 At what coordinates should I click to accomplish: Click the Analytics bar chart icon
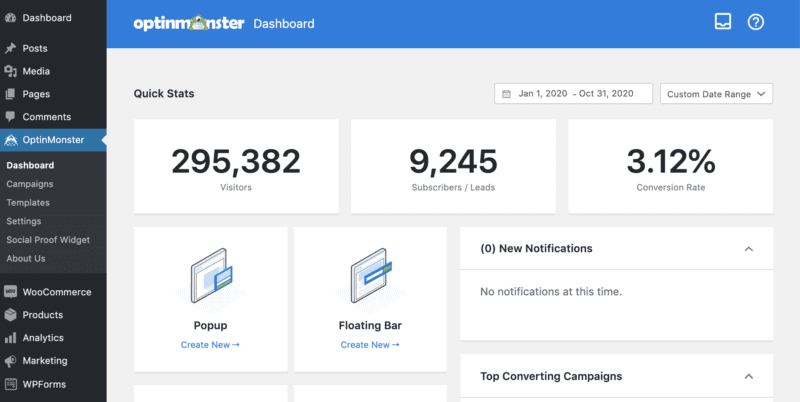(x=10, y=338)
